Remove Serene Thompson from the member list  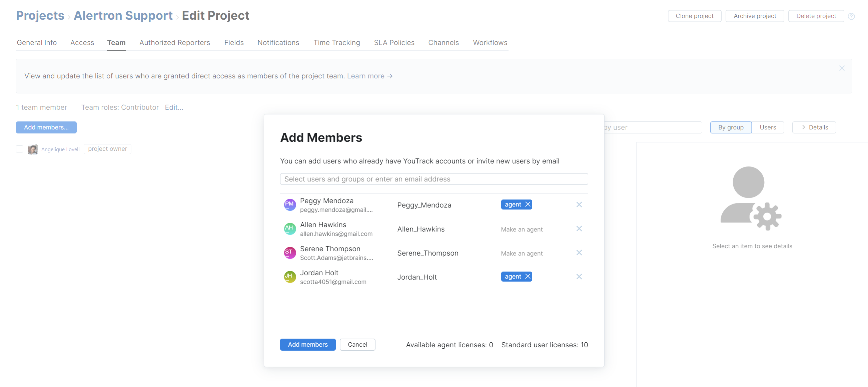[x=579, y=253]
